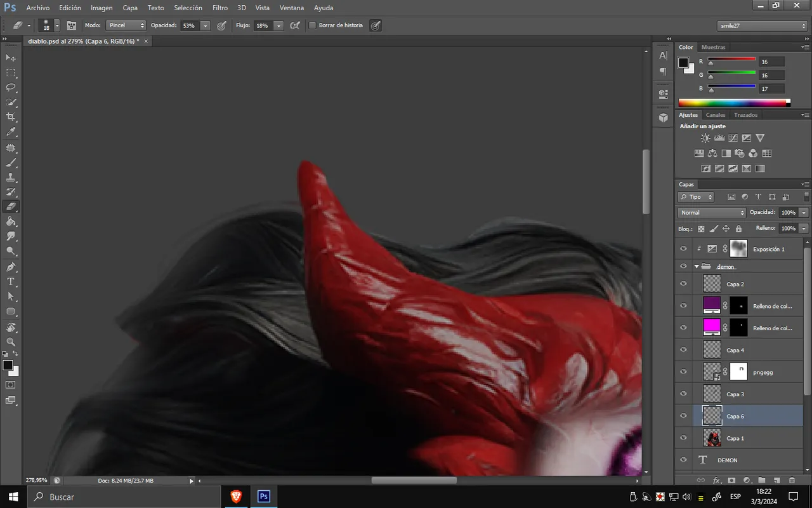Open the Selección menu
The height and width of the screenshot is (508, 812).
point(188,8)
